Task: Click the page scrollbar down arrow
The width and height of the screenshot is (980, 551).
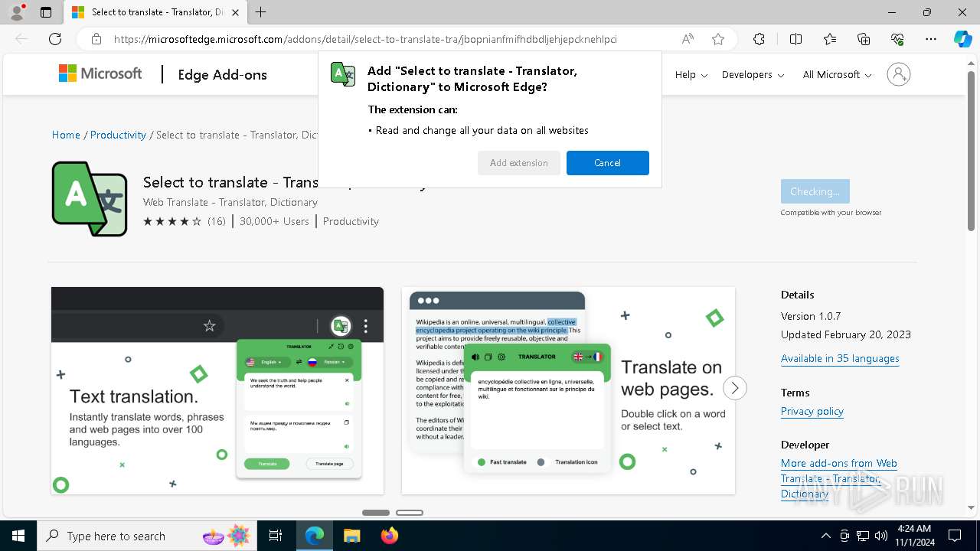Action: point(972,507)
